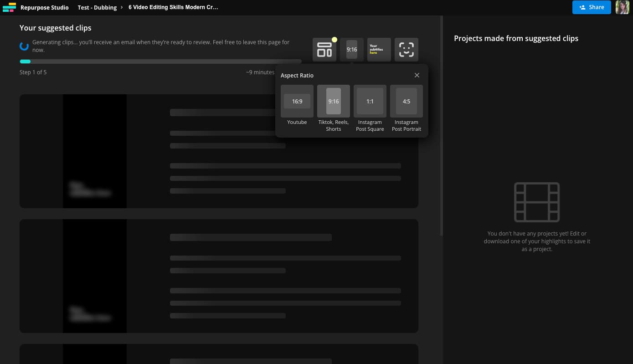This screenshot has width=633, height=364.
Task: Click the film strip placeholder icon in projects panel
Action: (x=537, y=202)
